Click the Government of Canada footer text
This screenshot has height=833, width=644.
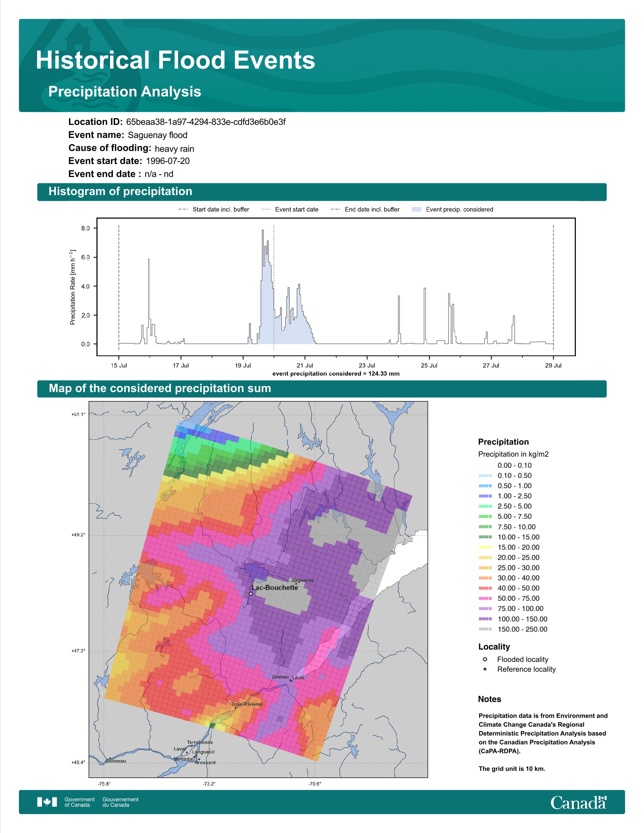[x=79, y=802]
